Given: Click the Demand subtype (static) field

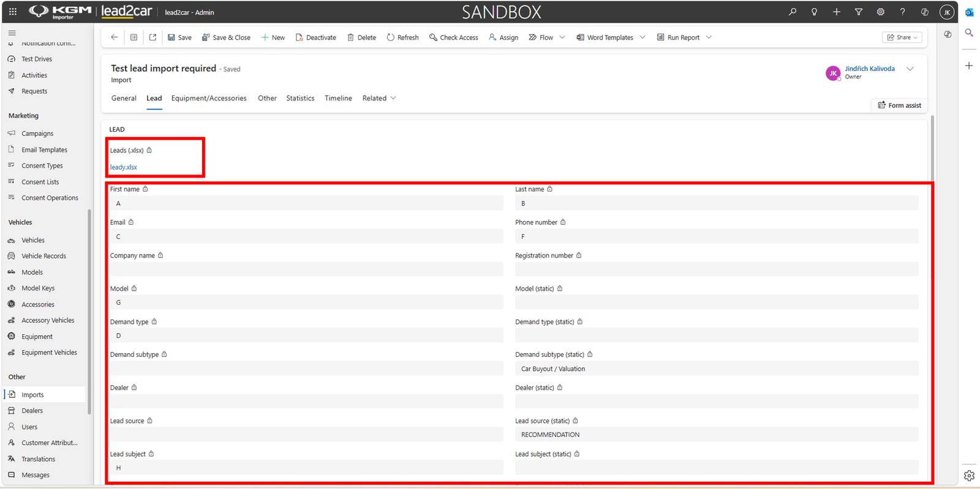Looking at the screenshot, I should [x=717, y=368].
